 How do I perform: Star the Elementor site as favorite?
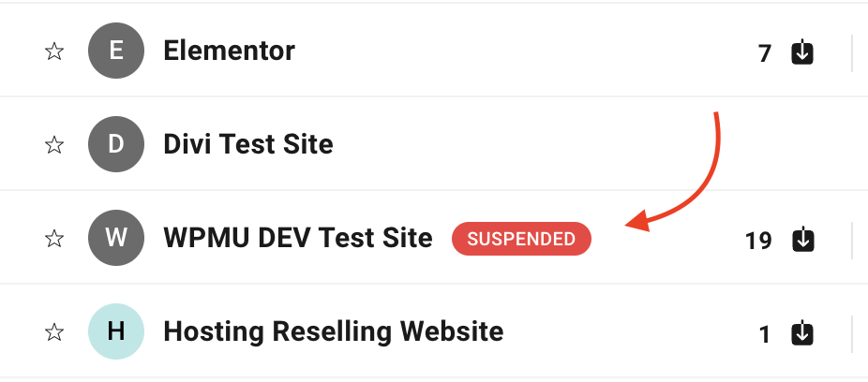coord(53,51)
